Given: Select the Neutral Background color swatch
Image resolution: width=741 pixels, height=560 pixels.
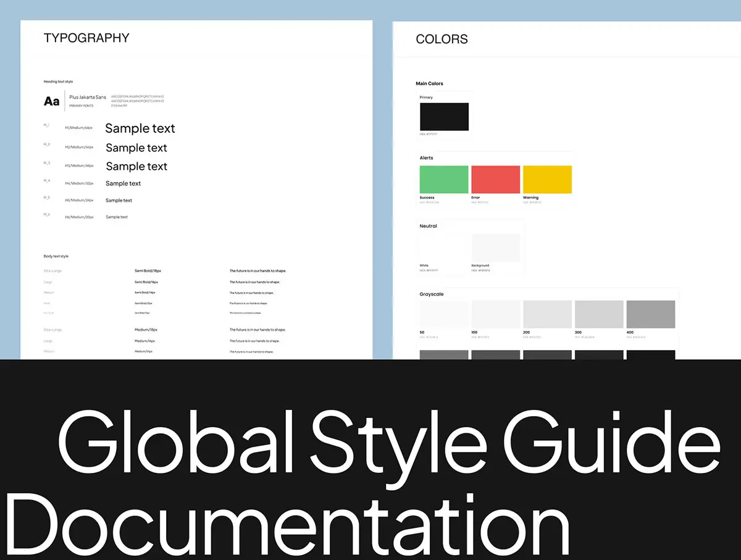Looking at the screenshot, I should click(x=495, y=248).
